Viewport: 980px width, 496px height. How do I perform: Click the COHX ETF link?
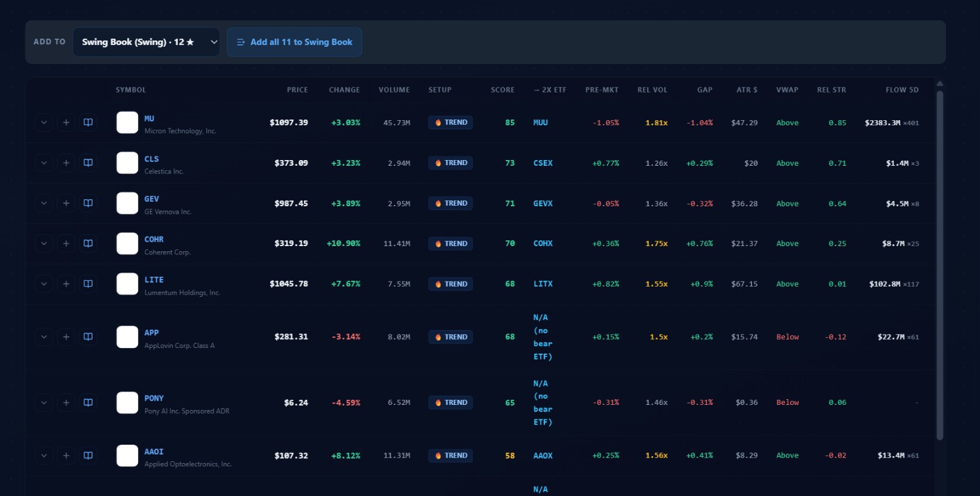(543, 244)
